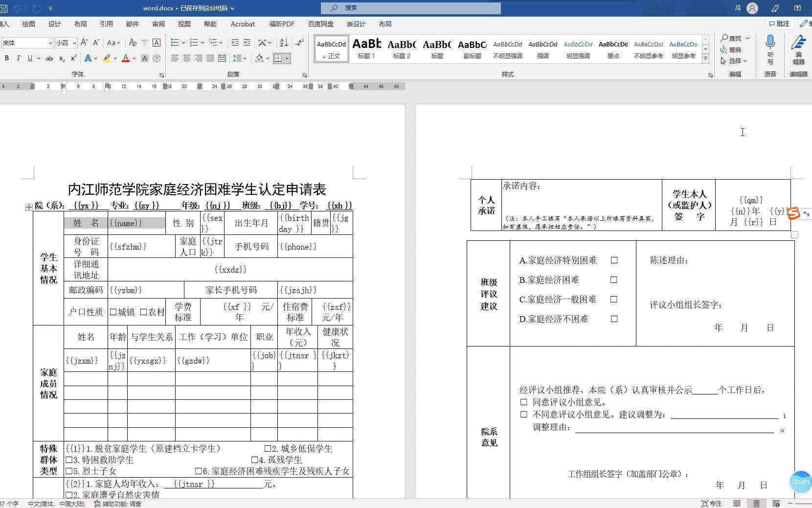The width and height of the screenshot is (812, 508).
Task: Switch to read mode view
Action: [x=737, y=504]
